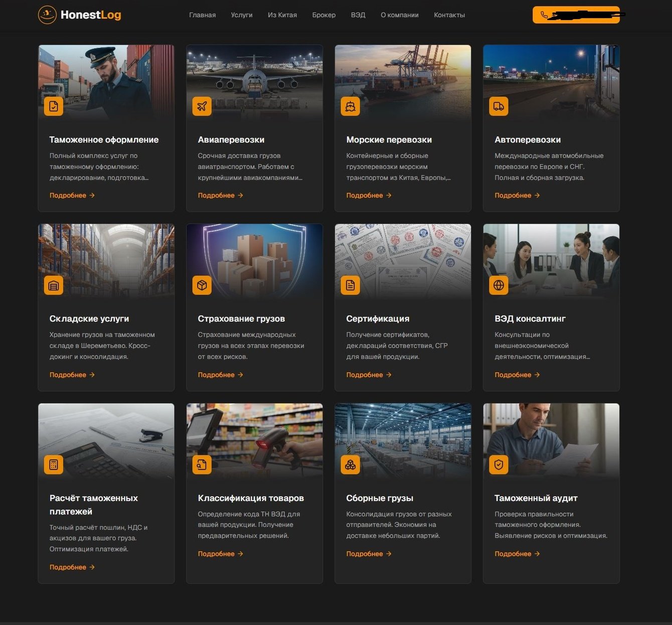Open the Услуги menu item
The height and width of the screenshot is (625, 672).
[242, 15]
